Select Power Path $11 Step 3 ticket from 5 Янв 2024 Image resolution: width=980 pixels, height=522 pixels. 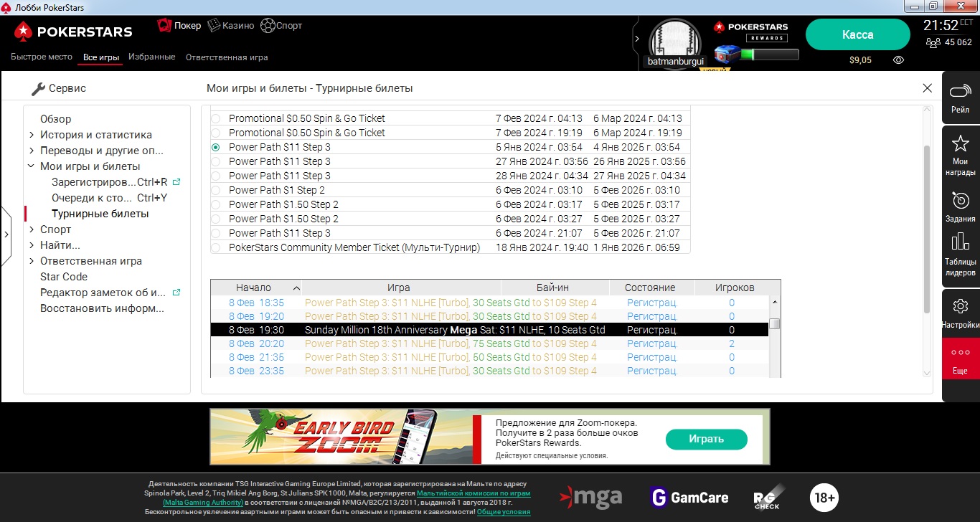point(215,147)
